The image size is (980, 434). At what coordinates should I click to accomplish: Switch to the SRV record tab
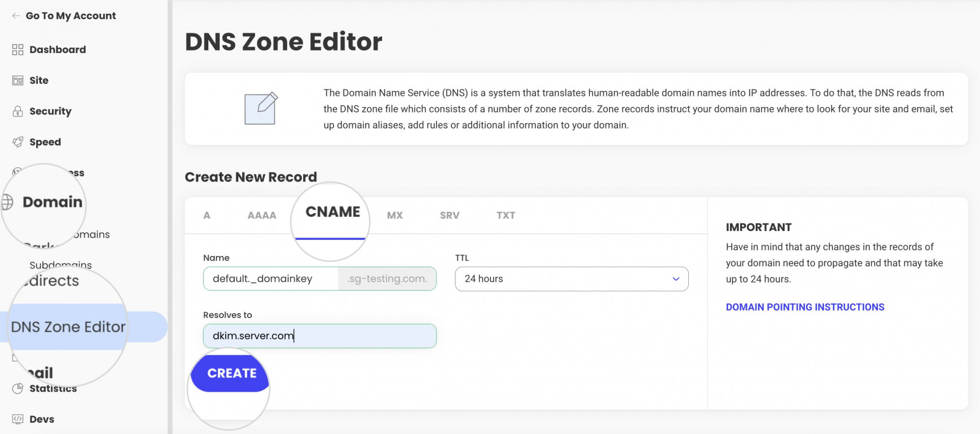click(450, 216)
